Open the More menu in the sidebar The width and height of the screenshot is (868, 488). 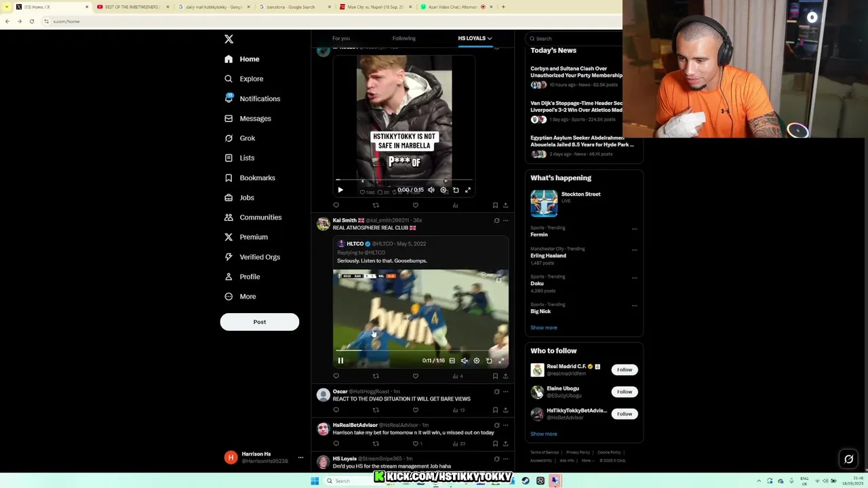240,296
